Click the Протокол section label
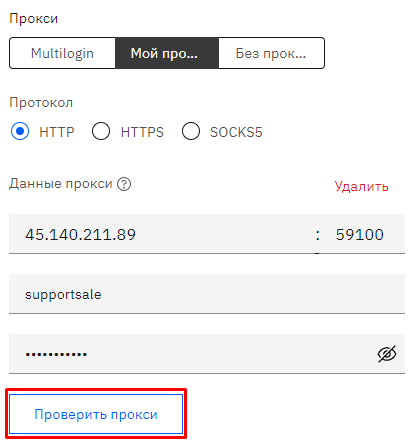 (x=41, y=103)
